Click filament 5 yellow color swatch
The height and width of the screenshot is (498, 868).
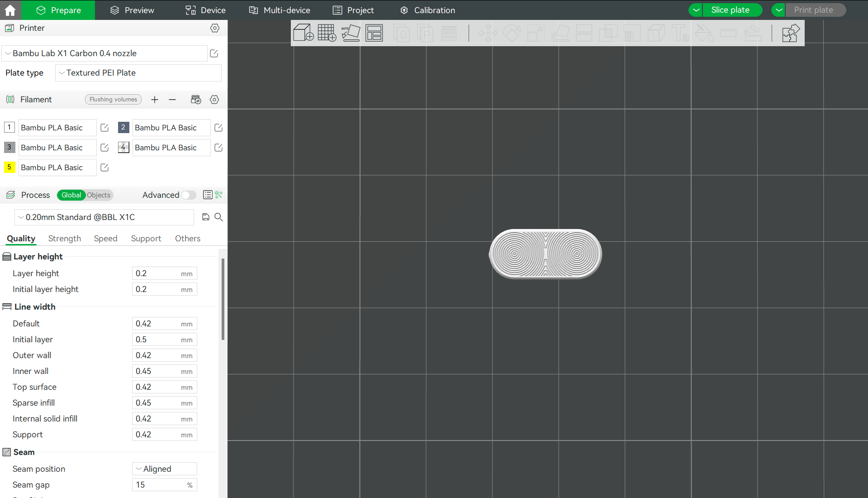(9, 167)
